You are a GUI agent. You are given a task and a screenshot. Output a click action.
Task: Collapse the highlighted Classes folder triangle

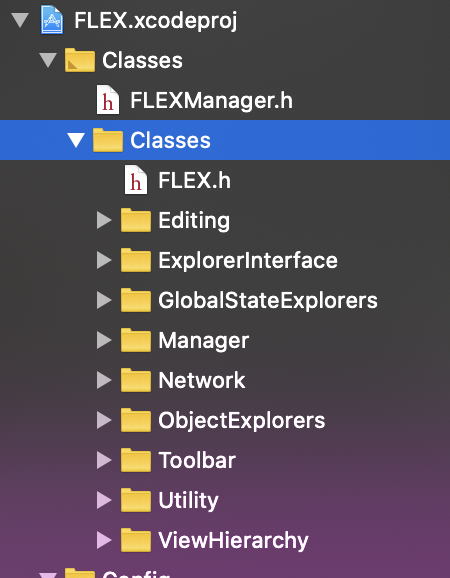pos(76,140)
